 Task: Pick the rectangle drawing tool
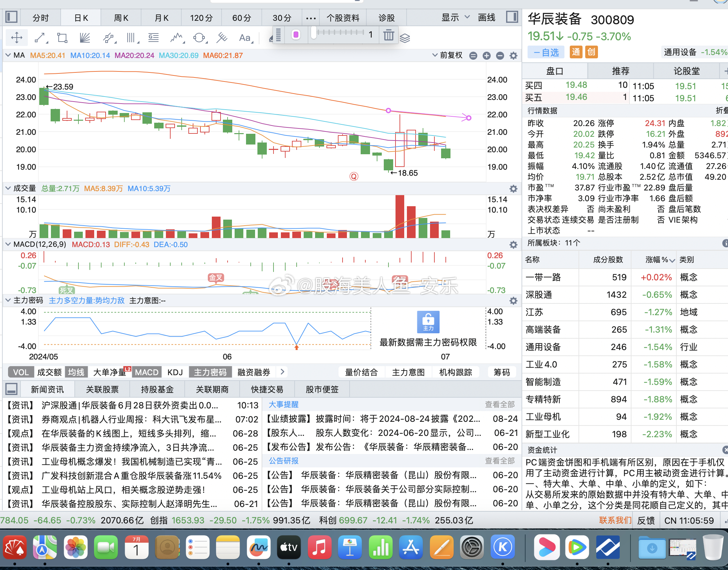point(62,38)
